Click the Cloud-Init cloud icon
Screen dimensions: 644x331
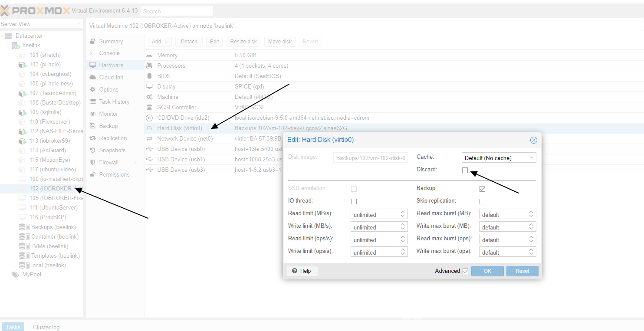(92, 77)
